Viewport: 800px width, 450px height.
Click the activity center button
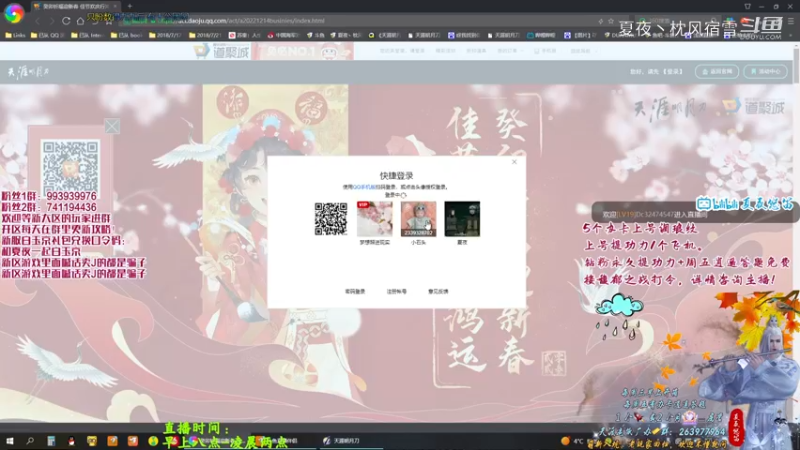[x=765, y=71]
